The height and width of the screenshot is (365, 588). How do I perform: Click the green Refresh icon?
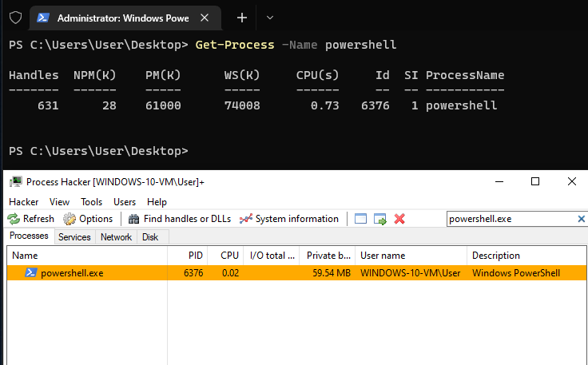[14, 219]
